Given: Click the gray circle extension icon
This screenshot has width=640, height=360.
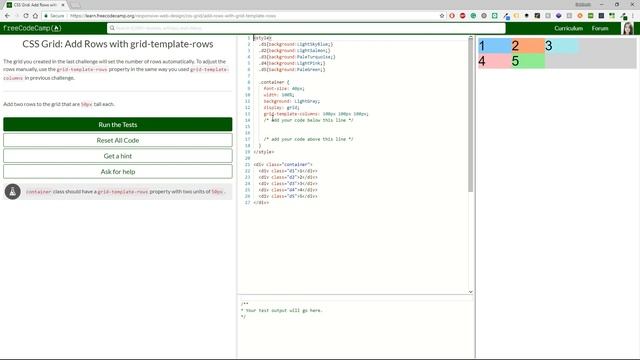Looking at the screenshot, I should pos(484,16).
